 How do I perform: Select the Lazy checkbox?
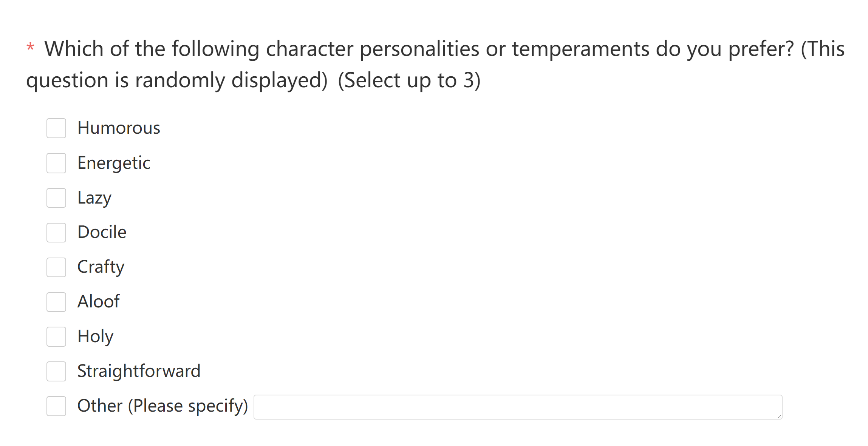pos(56,198)
